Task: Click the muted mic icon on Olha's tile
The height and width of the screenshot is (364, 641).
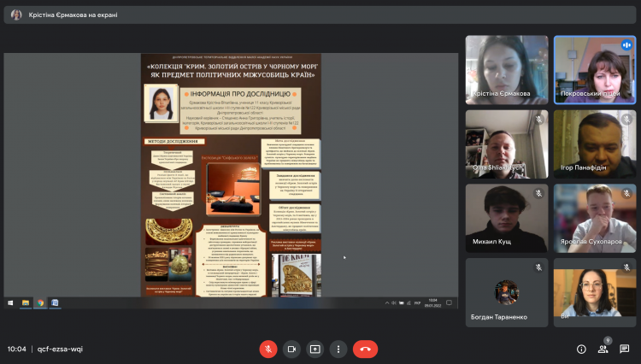Action: 538,120
